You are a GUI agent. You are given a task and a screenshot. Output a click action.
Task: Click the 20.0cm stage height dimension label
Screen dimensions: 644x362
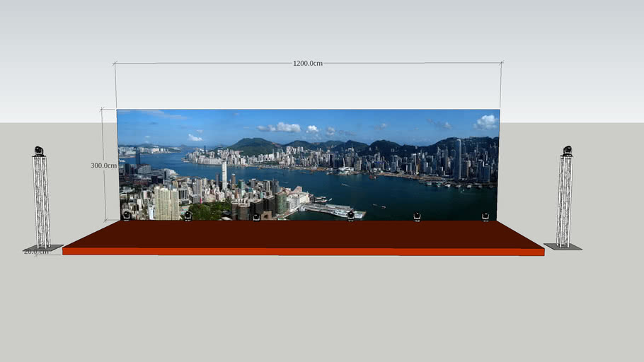point(35,251)
